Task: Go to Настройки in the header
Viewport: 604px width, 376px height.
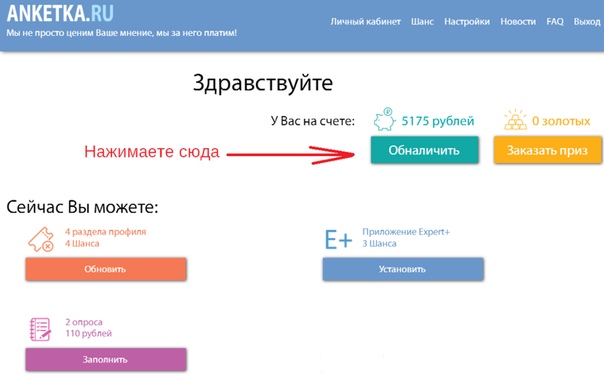Action: coord(467,22)
